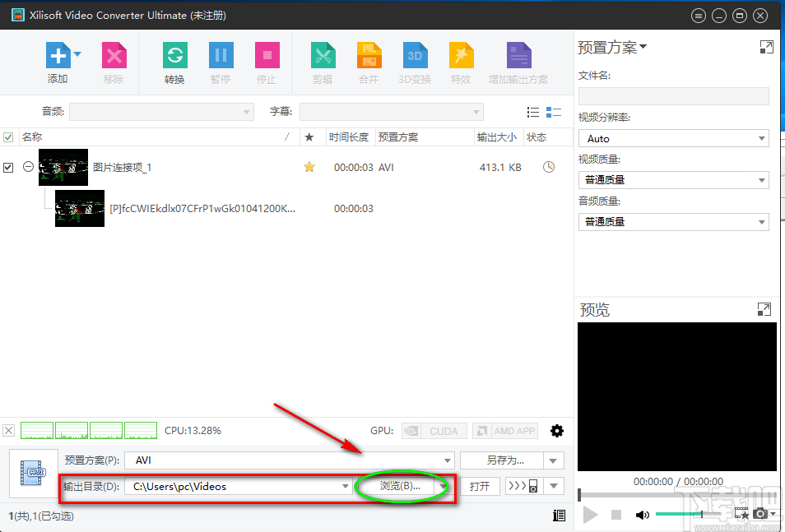This screenshot has height=532, width=785.
Task: Open the device transfer dropdown arrow
Action: pos(554,486)
